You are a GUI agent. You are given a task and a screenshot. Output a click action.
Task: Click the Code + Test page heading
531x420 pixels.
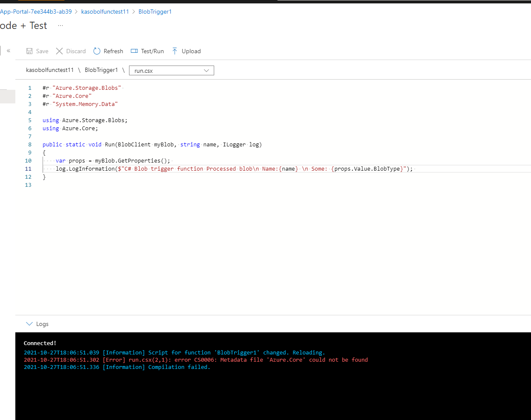pyautogui.click(x=23, y=26)
